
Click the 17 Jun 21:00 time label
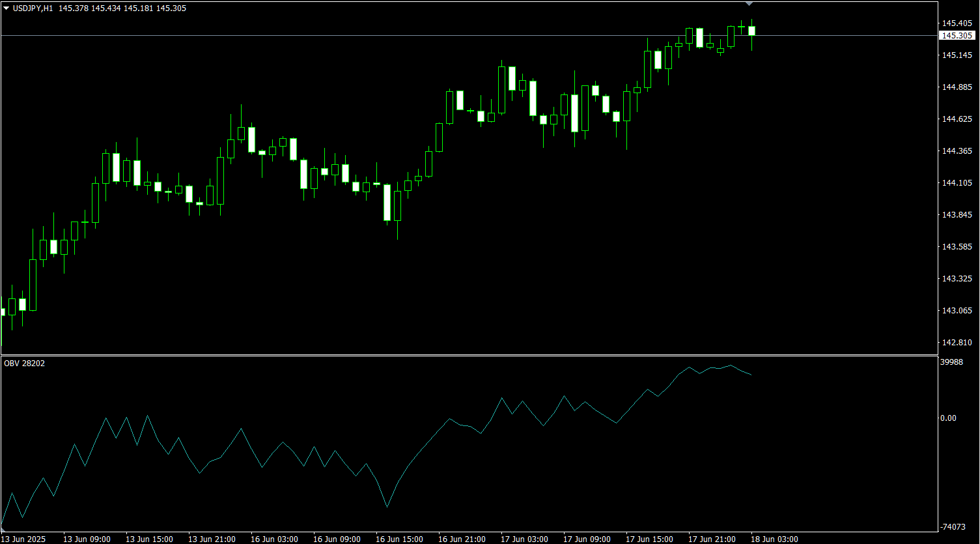pos(712,539)
